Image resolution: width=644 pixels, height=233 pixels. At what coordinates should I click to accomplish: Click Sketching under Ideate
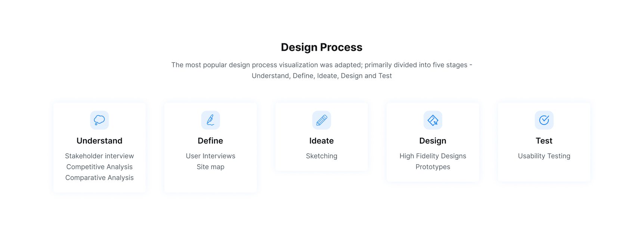(x=322, y=156)
